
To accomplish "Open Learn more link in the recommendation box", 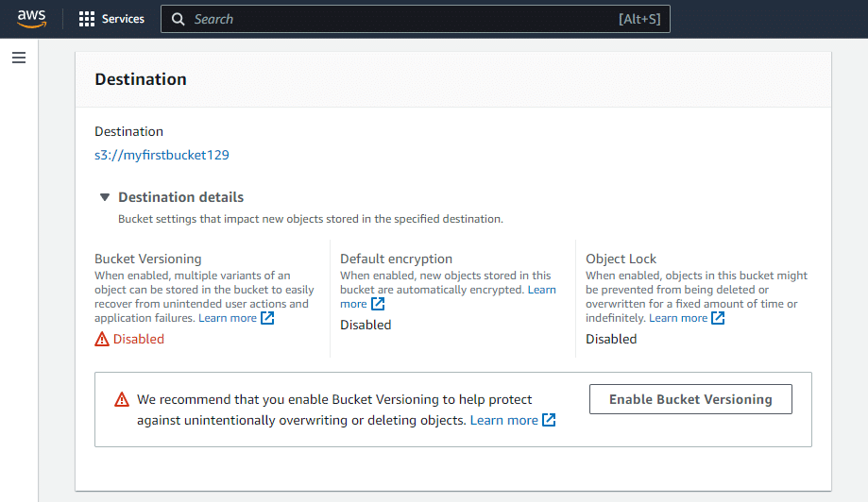I will tap(503, 420).
